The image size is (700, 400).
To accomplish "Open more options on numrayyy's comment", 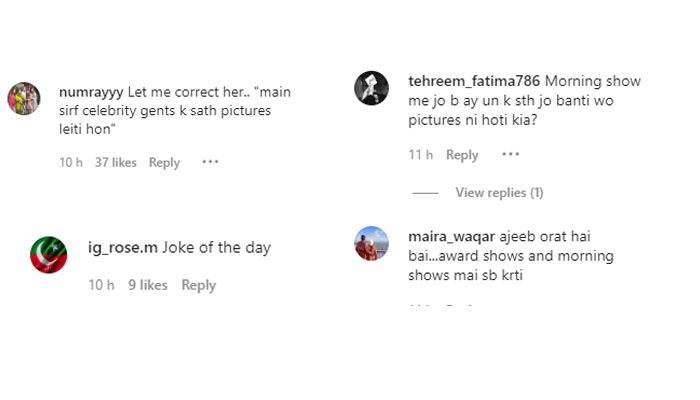I will tap(210, 162).
